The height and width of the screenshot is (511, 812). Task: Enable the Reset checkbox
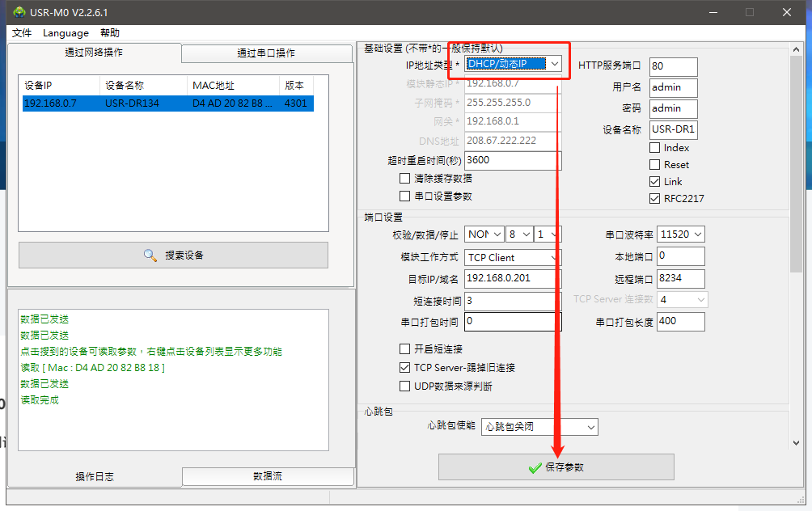point(654,165)
